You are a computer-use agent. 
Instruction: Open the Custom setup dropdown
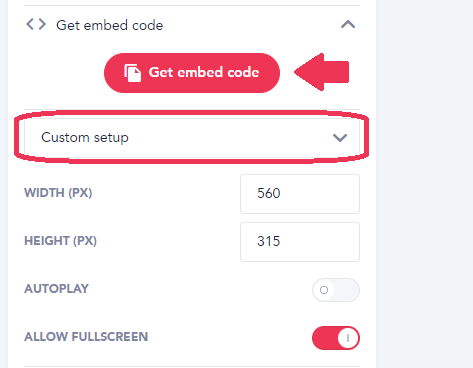pos(192,137)
